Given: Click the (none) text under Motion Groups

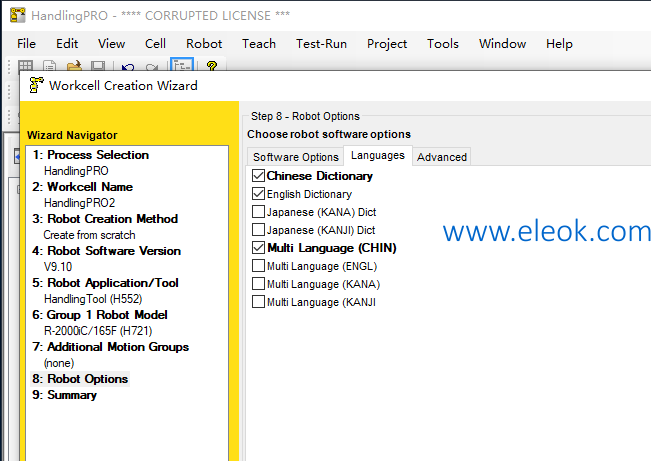Looking at the screenshot, I should [59, 363].
